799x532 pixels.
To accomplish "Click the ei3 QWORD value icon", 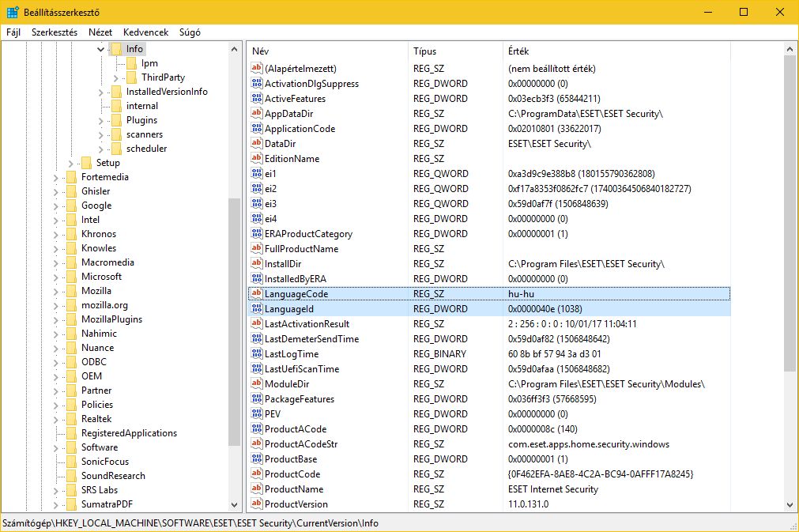I will 257,203.
